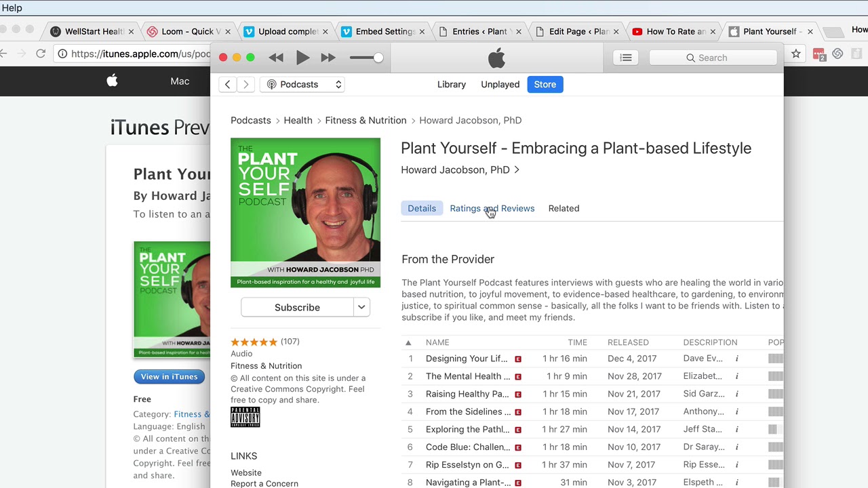868x488 pixels.
Task: Click the Subscribe button
Action: coord(297,307)
